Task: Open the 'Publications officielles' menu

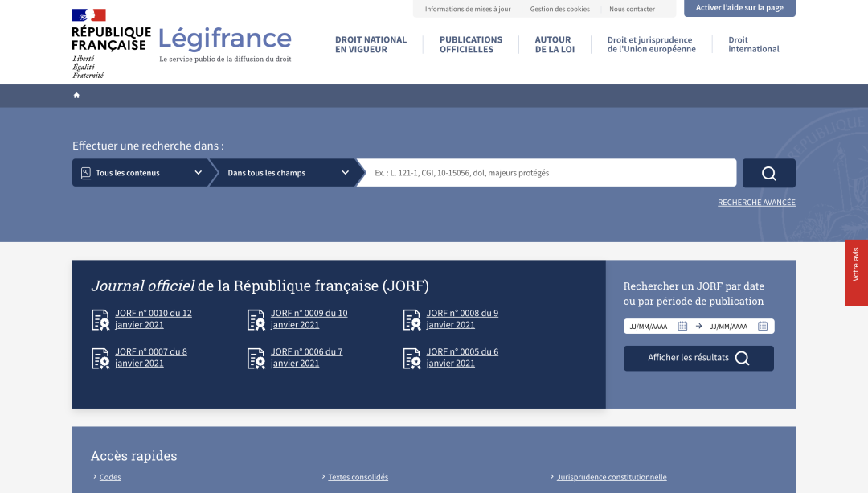Action: pos(470,44)
